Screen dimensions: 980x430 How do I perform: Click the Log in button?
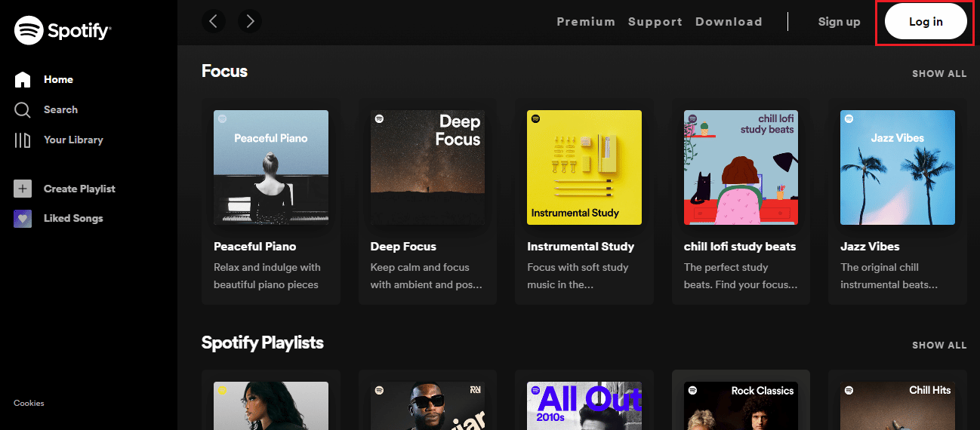(926, 21)
